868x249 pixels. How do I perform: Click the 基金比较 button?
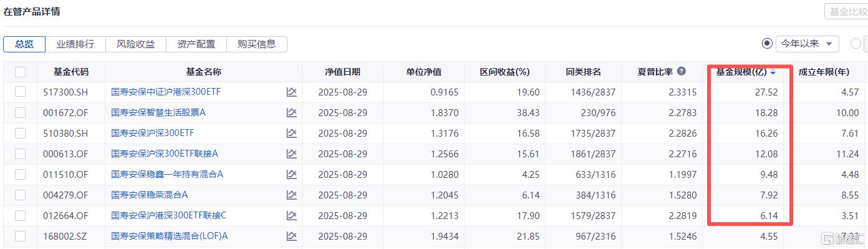847,12
